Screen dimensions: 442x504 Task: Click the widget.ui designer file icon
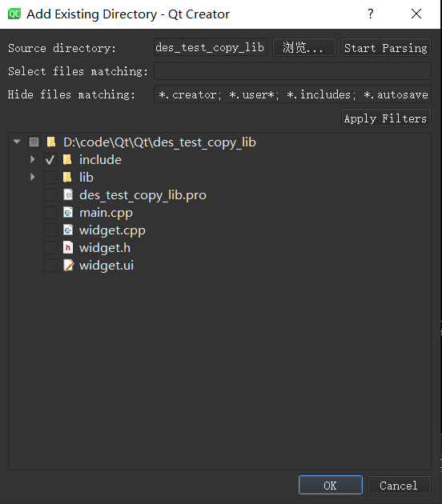pos(69,266)
